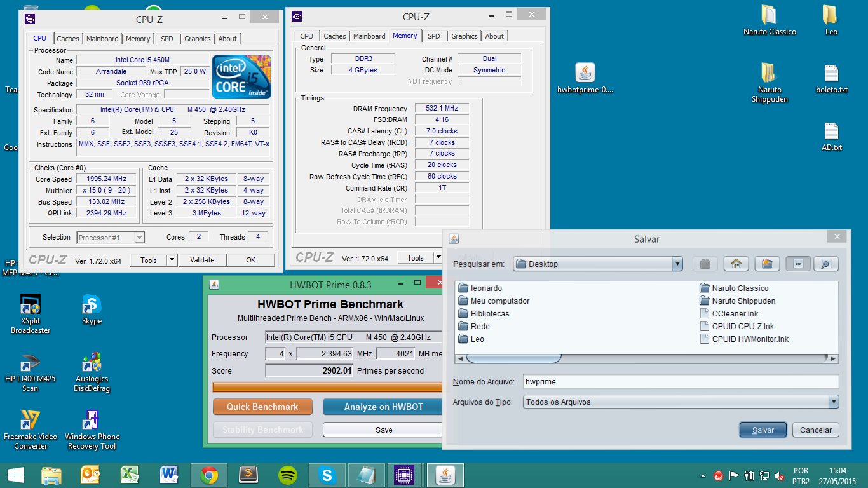The image size is (868, 488).
Task: Open Mainboard tab in left CPU-Z window
Action: click(x=102, y=39)
